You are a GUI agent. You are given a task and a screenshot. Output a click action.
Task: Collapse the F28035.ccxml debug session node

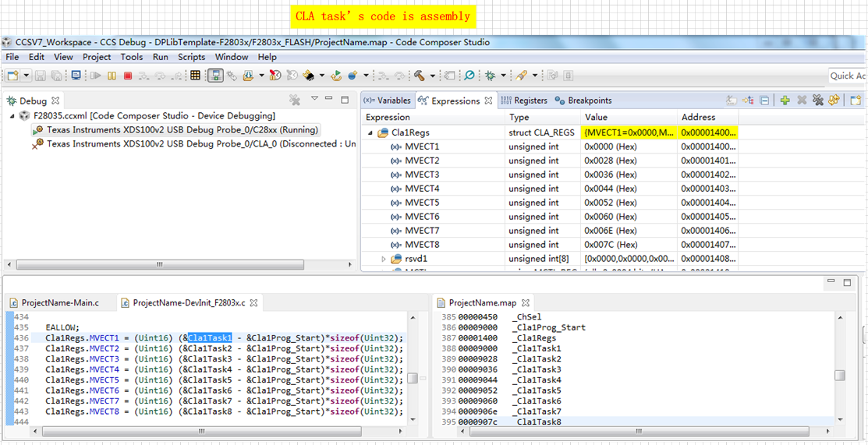(13, 116)
